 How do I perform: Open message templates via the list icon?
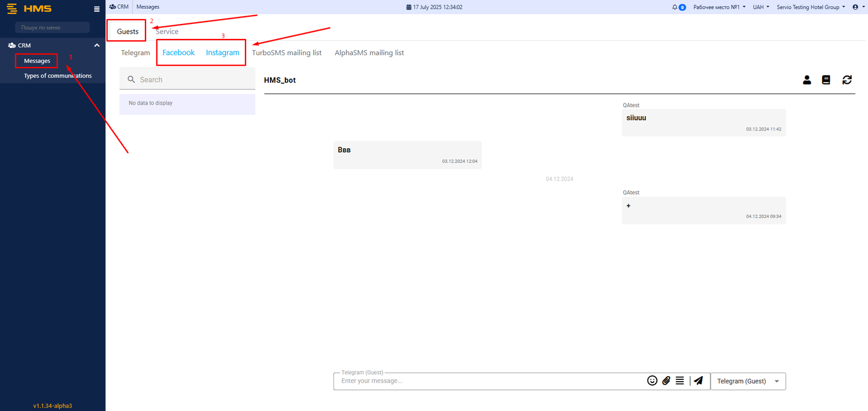(x=680, y=380)
